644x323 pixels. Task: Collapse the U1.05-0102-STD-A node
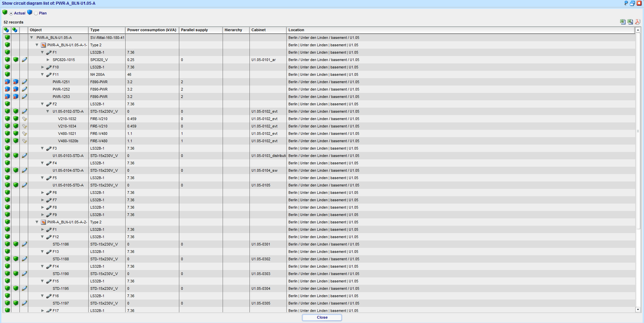pos(48,111)
